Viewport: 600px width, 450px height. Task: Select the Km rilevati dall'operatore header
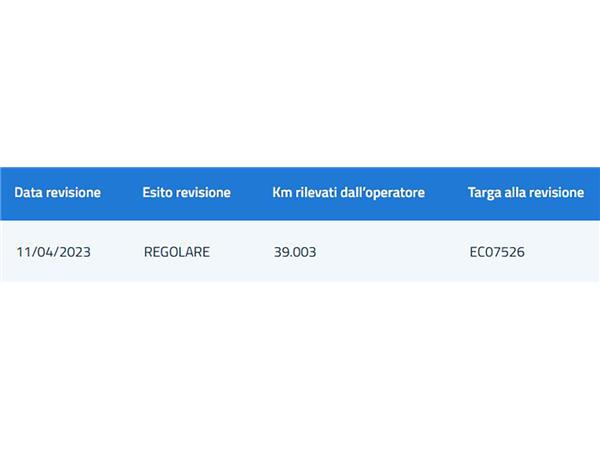coord(348,192)
